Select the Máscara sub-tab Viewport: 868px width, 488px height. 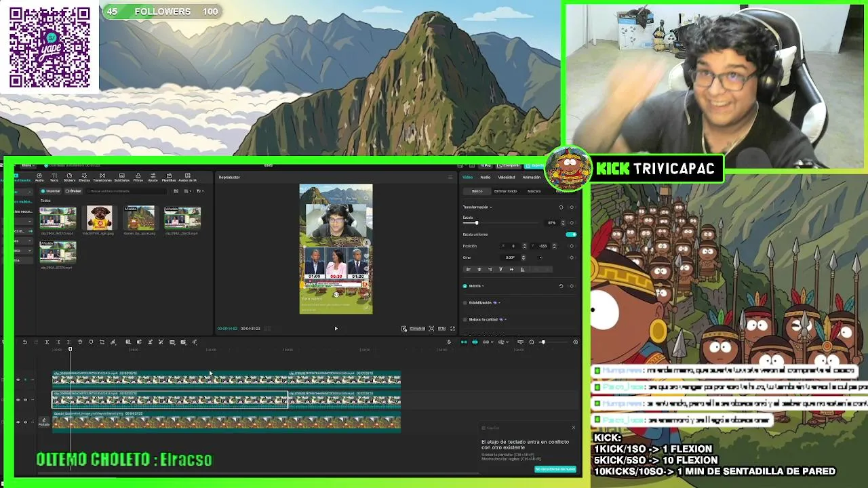[x=534, y=191]
